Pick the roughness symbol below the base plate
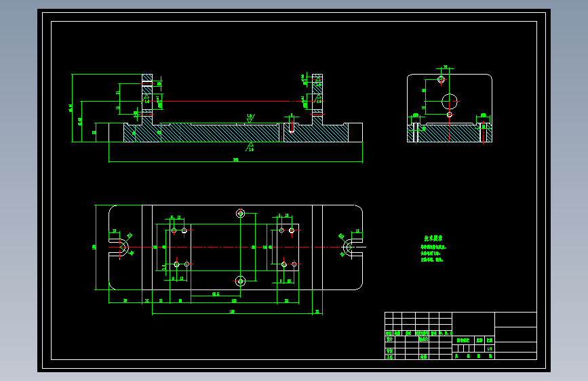The width and height of the screenshot is (588, 381). 250,146
